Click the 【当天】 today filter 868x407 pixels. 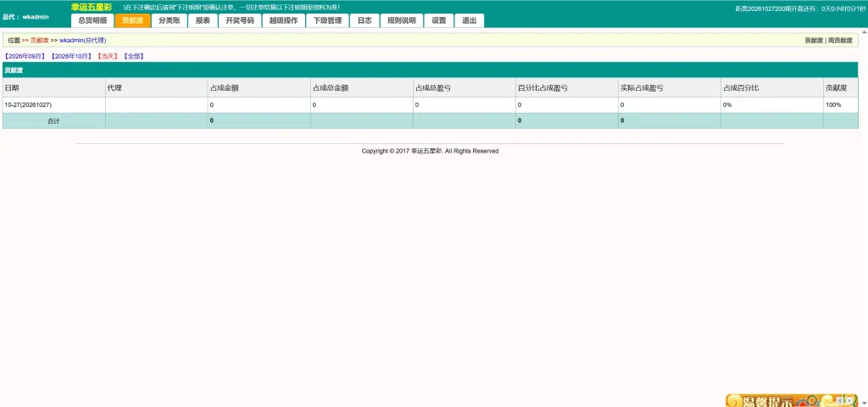click(x=108, y=57)
